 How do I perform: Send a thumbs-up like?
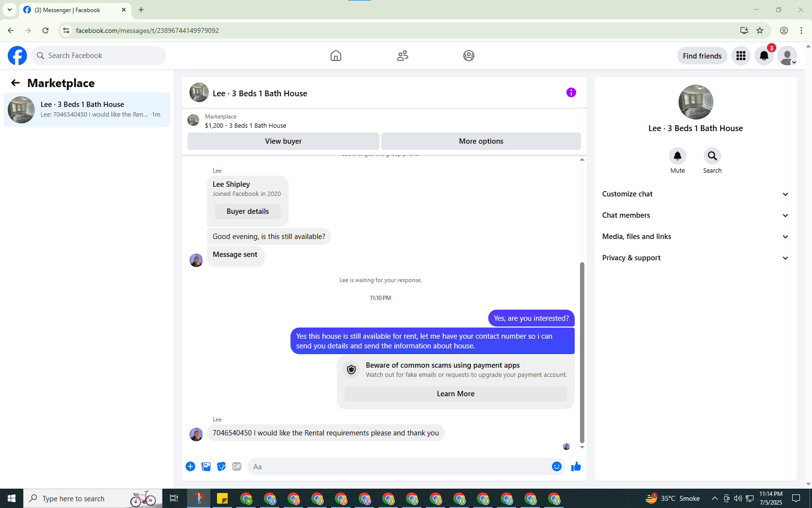tap(576, 466)
